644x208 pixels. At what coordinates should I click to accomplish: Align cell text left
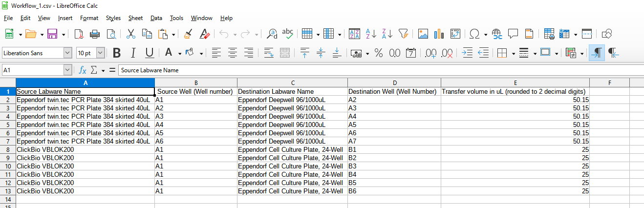point(216,53)
